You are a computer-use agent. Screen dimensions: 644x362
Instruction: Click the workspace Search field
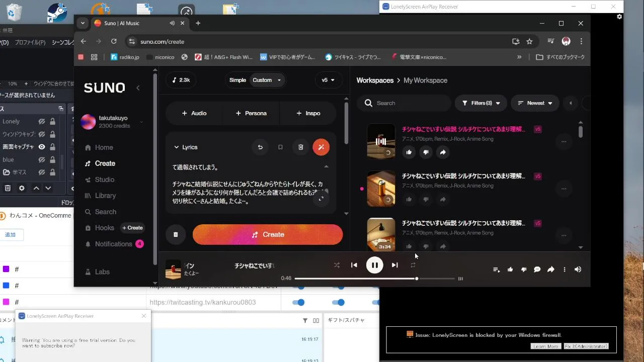[x=404, y=103]
